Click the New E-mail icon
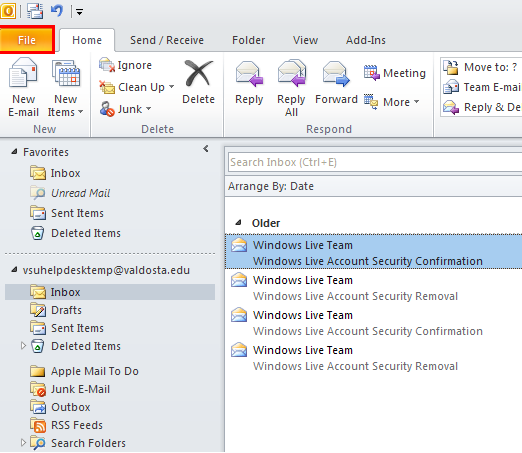The image size is (522, 453). (23, 73)
